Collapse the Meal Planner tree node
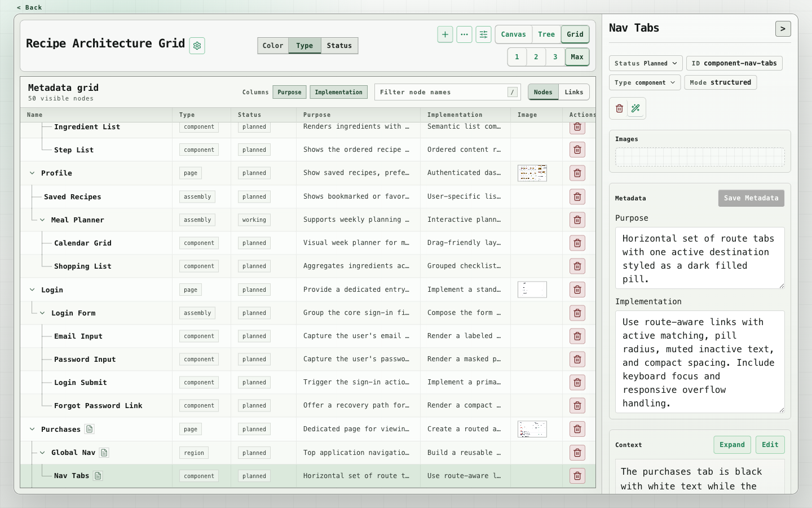Image resolution: width=812 pixels, height=508 pixels. (42, 220)
